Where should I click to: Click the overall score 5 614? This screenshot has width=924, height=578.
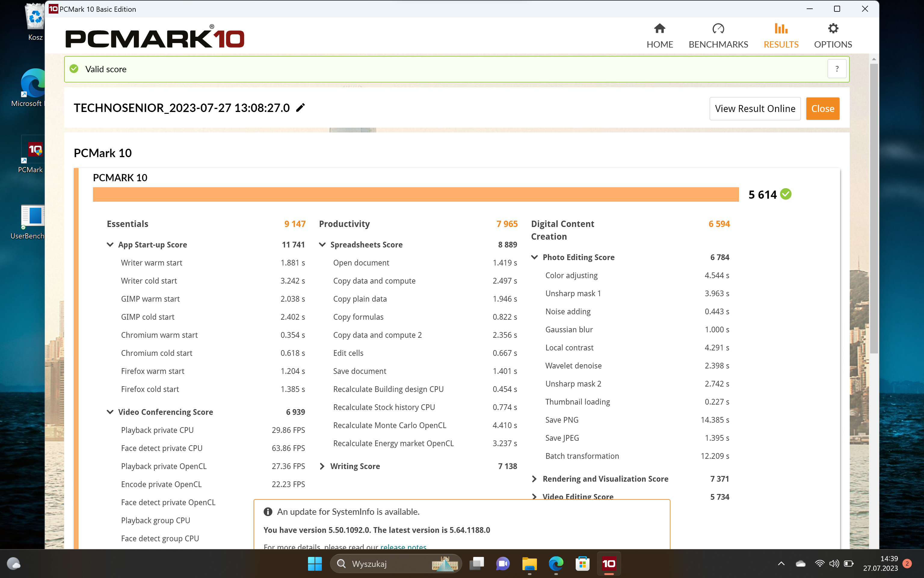pyautogui.click(x=762, y=194)
